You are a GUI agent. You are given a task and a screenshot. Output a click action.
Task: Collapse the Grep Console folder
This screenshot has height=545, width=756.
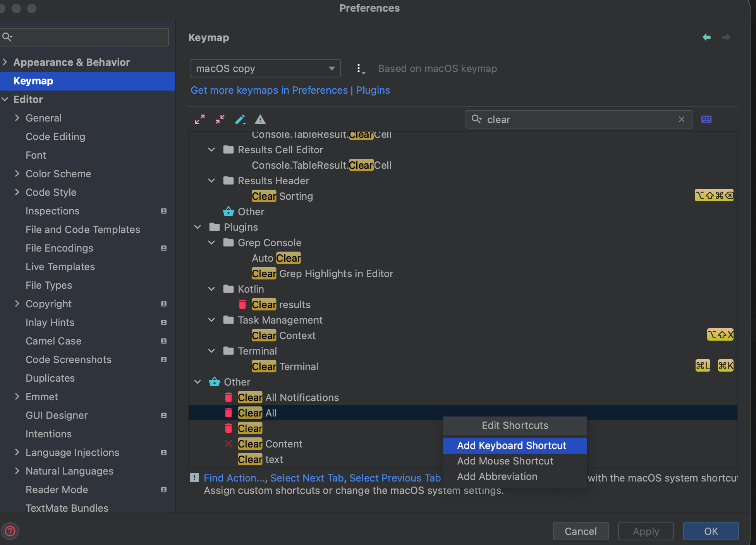tap(211, 243)
